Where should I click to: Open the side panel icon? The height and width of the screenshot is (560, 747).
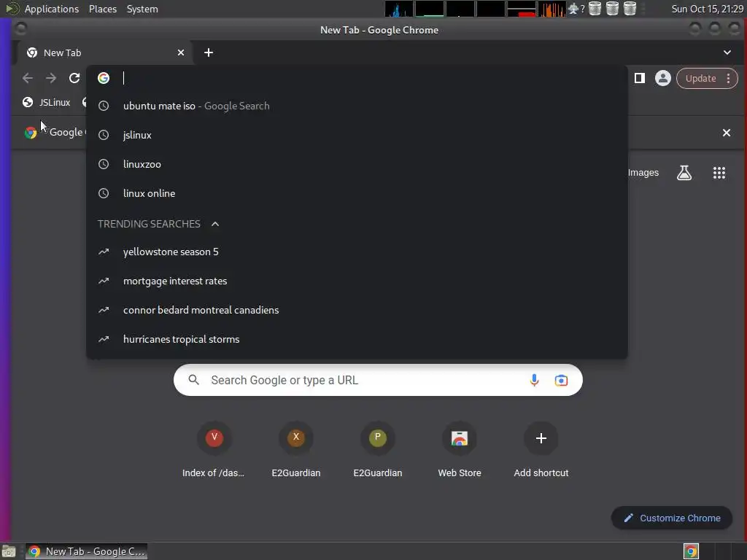click(x=639, y=78)
